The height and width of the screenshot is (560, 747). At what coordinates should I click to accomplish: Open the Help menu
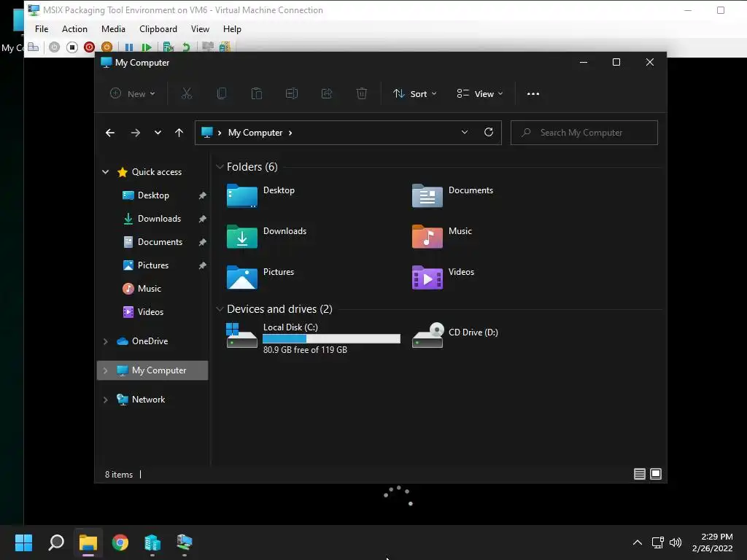[x=232, y=29]
